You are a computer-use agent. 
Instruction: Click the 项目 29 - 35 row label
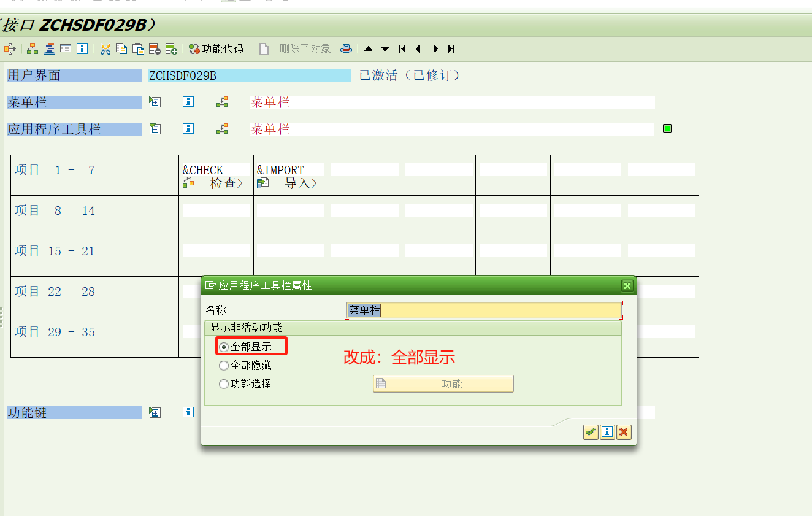click(55, 332)
